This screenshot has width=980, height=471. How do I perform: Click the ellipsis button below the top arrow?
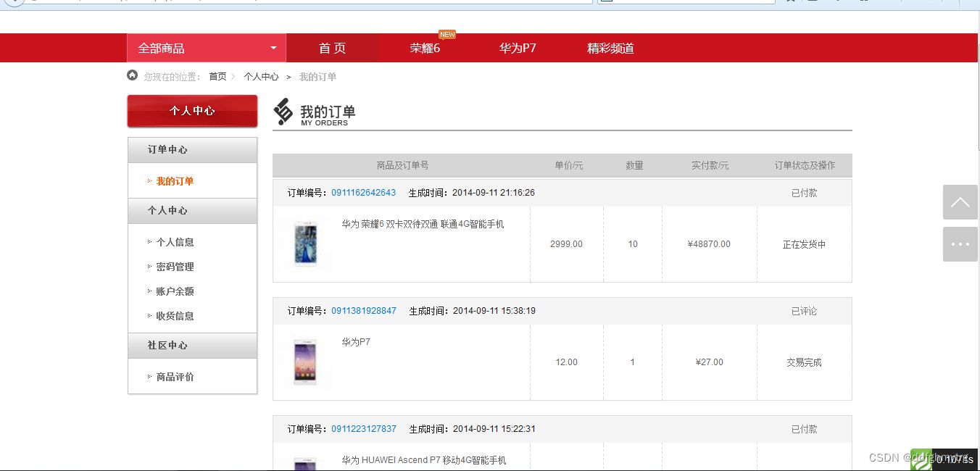[960, 244]
